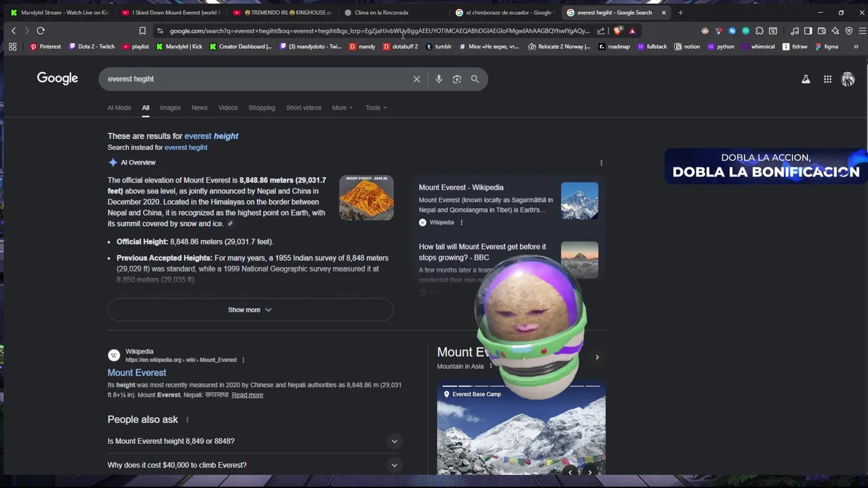Open three-dot menu beside the en.wikipedia.org URL
This screenshot has height=488, width=868.
pyautogui.click(x=243, y=360)
